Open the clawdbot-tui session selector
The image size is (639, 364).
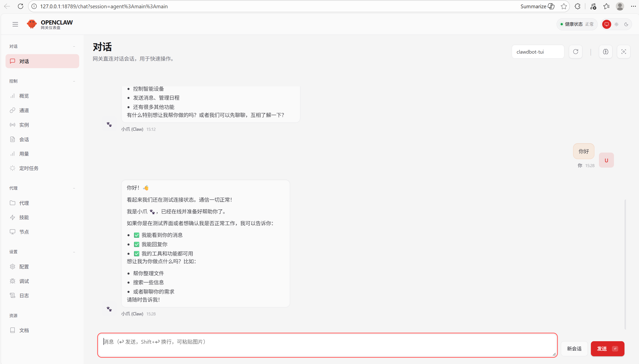click(538, 52)
